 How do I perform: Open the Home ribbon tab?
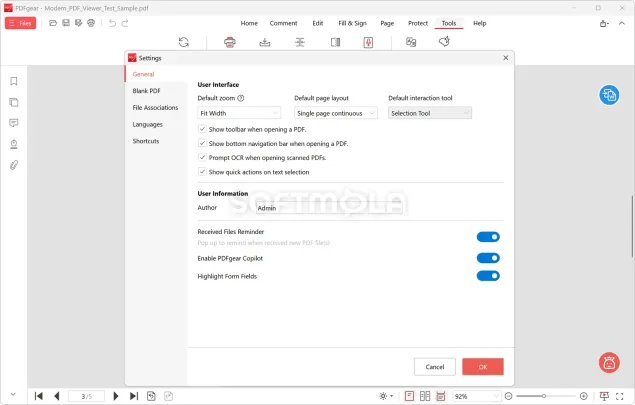249,23
